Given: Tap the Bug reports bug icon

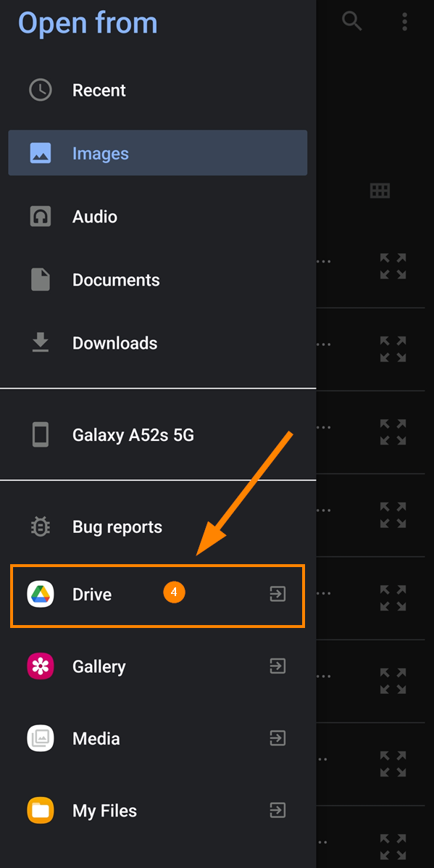Looking at the screenshot, I should [41, 526].
